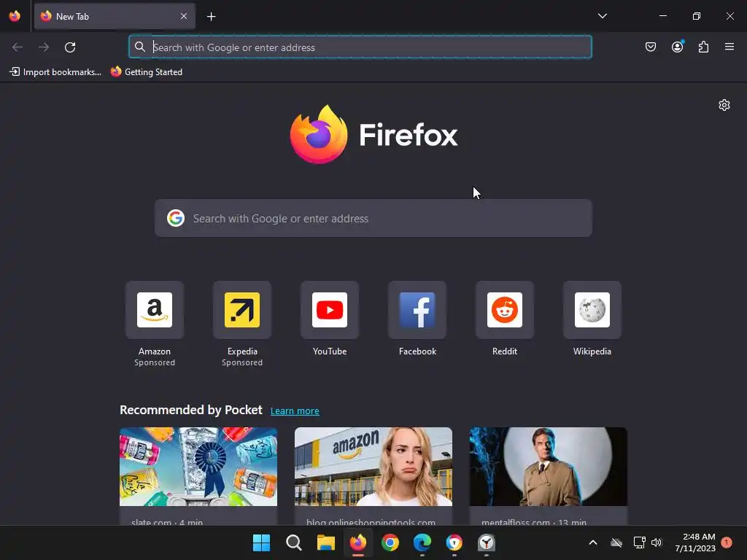Open the volume speaker tray icon
This screenshot has width=747, height=560.
tap(657, 542)
